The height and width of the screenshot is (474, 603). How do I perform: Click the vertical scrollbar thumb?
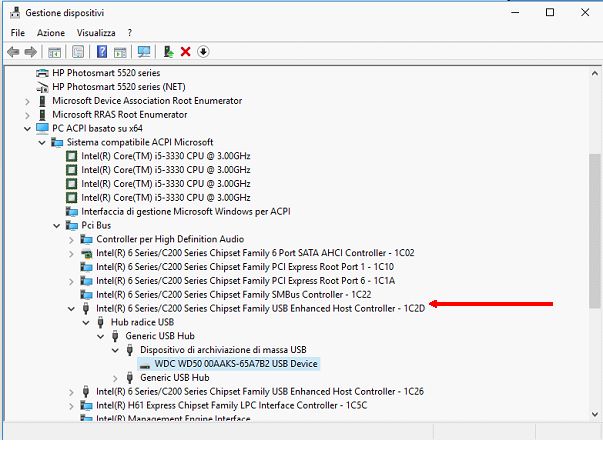(595, 231)
